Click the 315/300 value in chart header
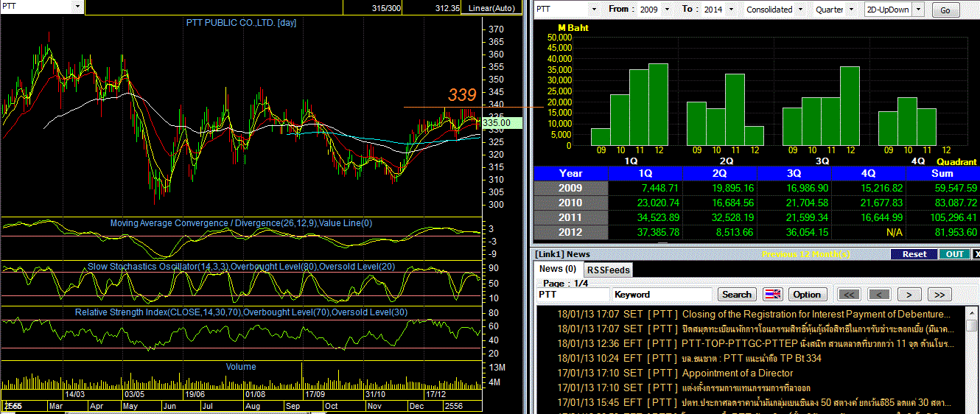The height and width of the screenshot is (414, 980). pos(387,8)
